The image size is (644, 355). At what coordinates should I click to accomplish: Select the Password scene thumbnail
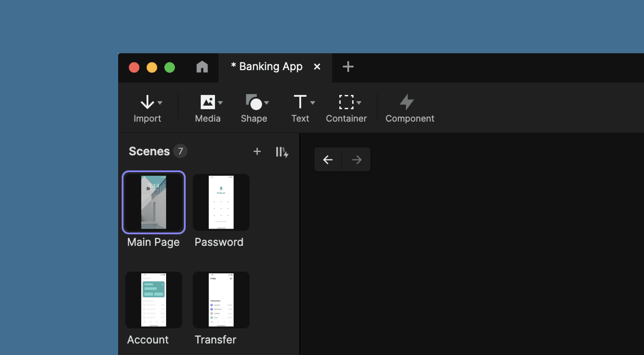(x=221, y=202)
